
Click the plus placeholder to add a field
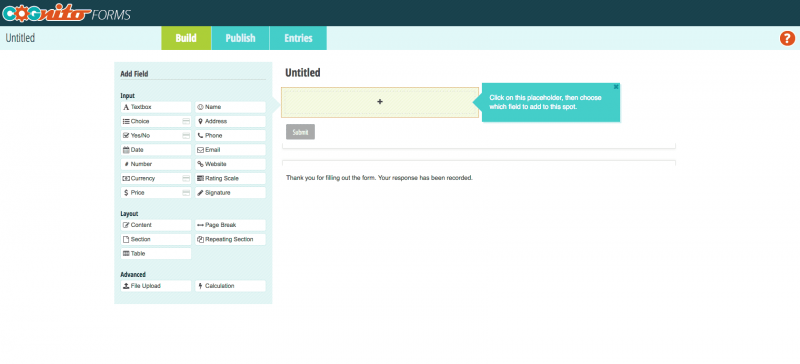click(x=380, y=102)
